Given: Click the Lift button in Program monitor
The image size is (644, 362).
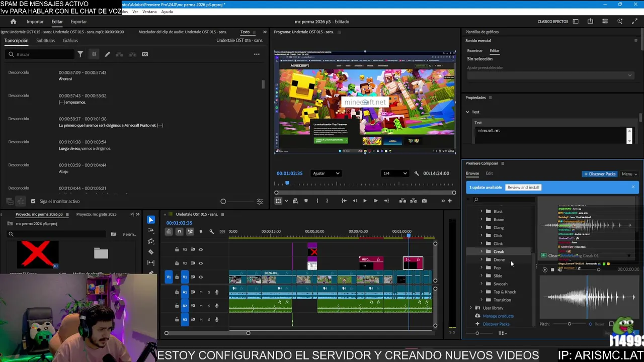Looking at the screenshot, I should [403, 201].
